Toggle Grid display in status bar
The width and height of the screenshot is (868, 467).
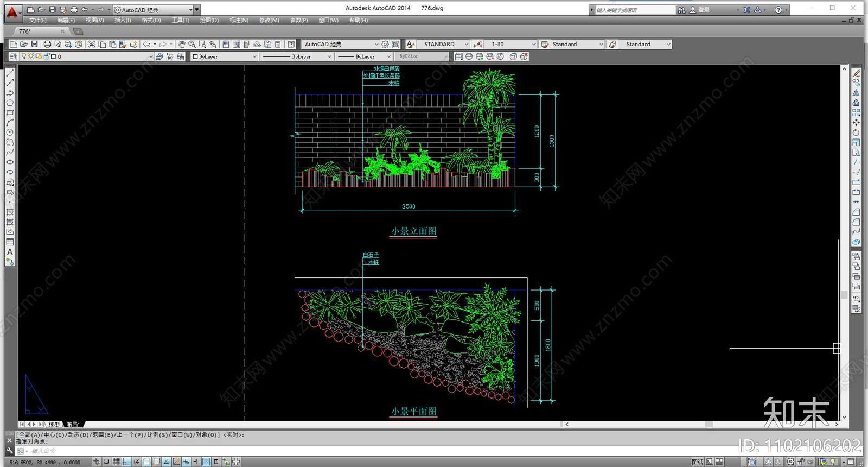117,462
